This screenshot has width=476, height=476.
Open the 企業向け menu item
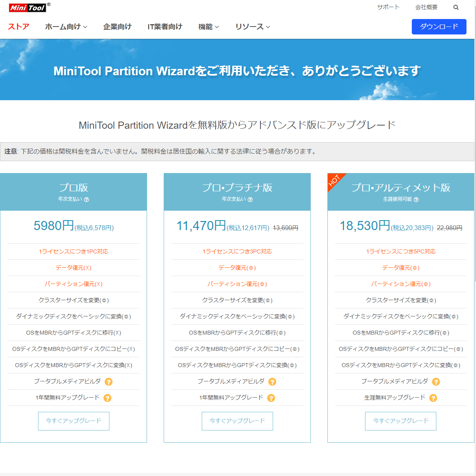[x=117, y=27]
